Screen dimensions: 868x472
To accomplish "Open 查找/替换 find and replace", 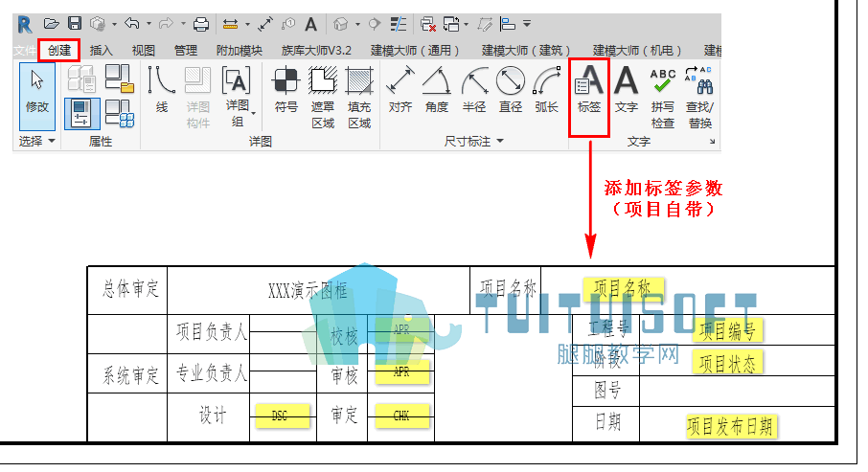I will pos(699,98).
